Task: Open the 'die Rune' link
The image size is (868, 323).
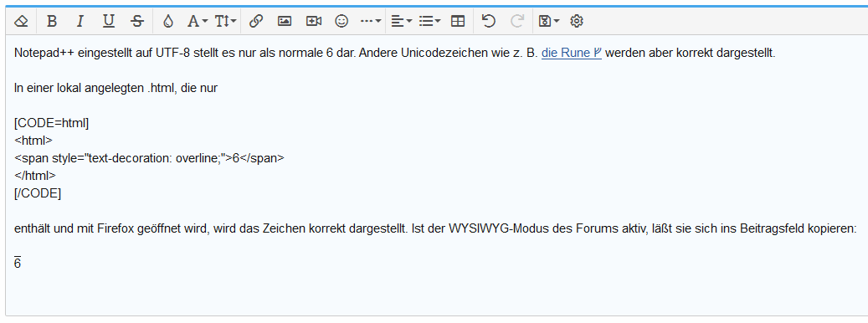Action: coord(572,54)
